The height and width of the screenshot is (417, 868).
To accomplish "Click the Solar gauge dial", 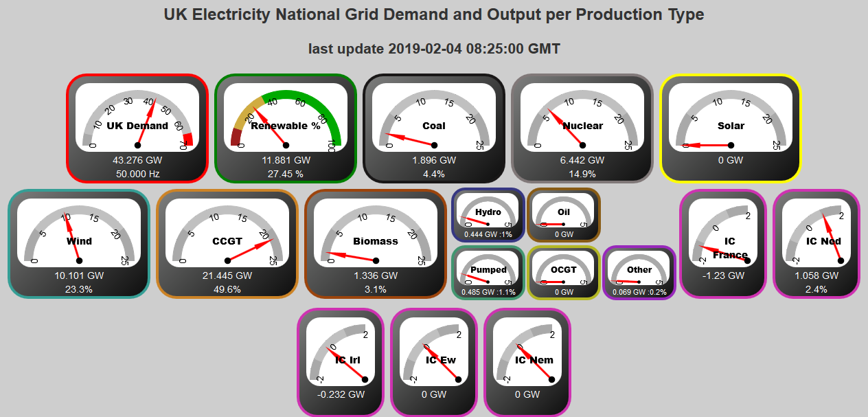I will pos(731,117).
